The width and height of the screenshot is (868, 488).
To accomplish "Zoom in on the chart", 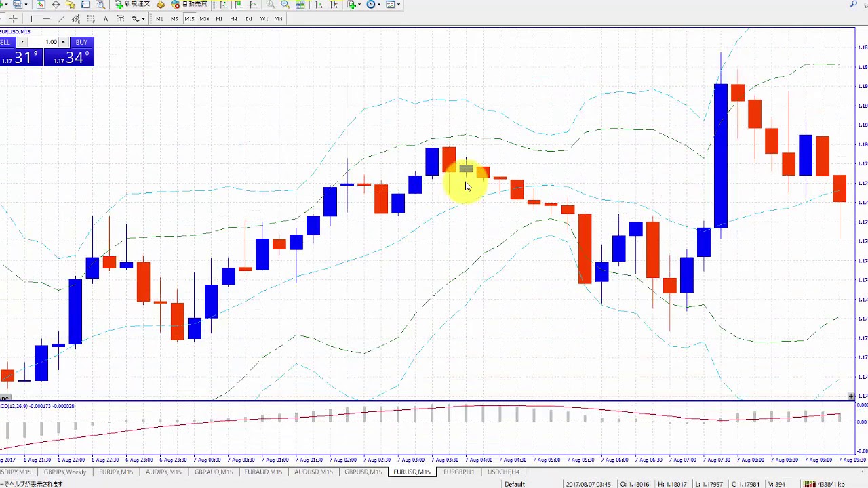I will point(271,5).
